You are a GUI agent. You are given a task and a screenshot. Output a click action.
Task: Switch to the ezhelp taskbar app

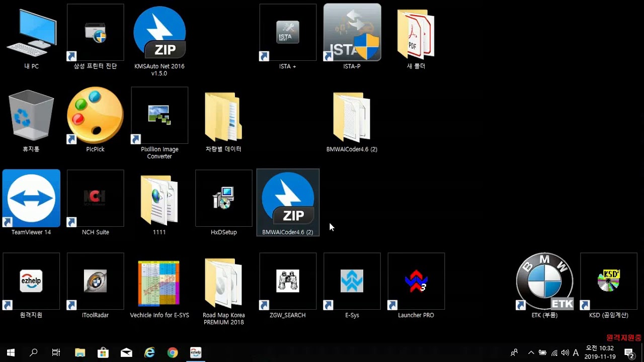point(196,352)
